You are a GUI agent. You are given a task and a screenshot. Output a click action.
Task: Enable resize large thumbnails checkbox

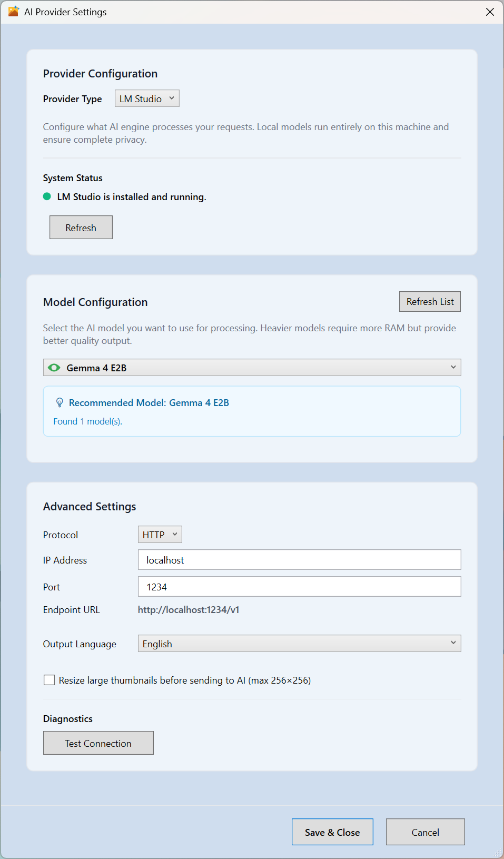[x=50, y=680]
